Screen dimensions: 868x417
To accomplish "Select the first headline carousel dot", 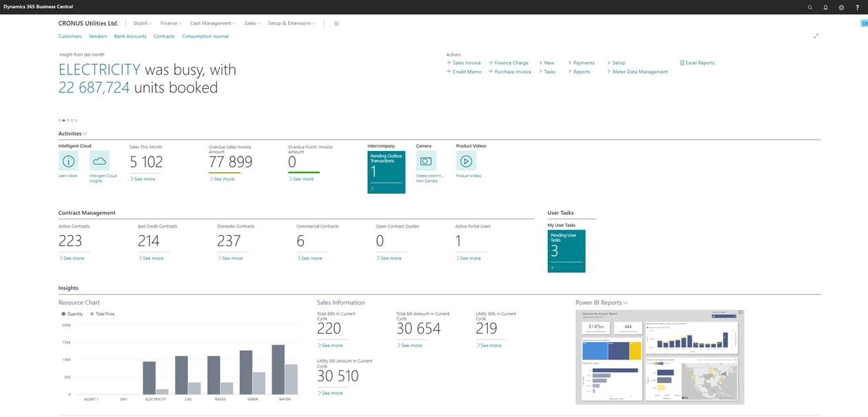I will (x=60, y=120).
